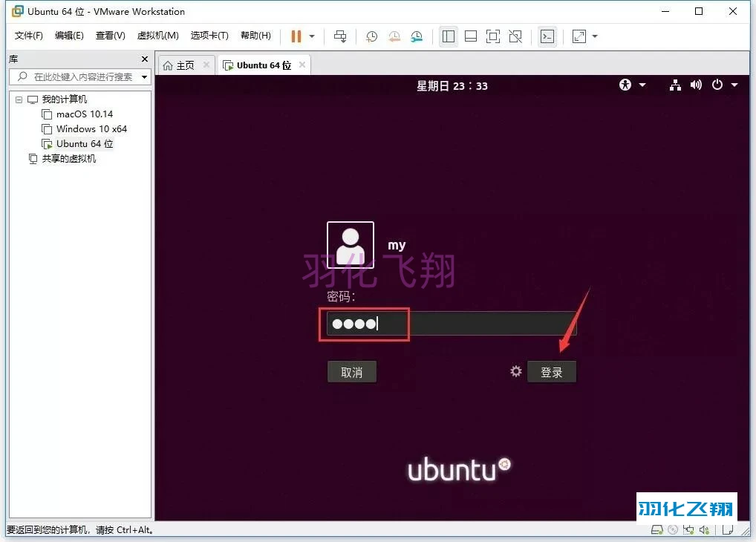Switch to Unity mode icon
756x542 pixels.
pos(515,36)
